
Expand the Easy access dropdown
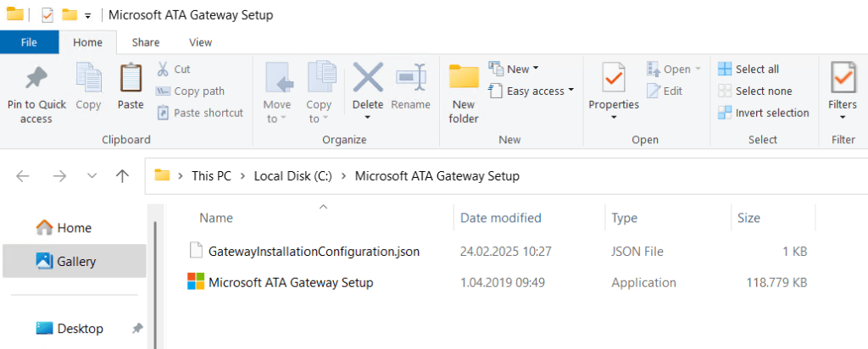coord(531,91)
